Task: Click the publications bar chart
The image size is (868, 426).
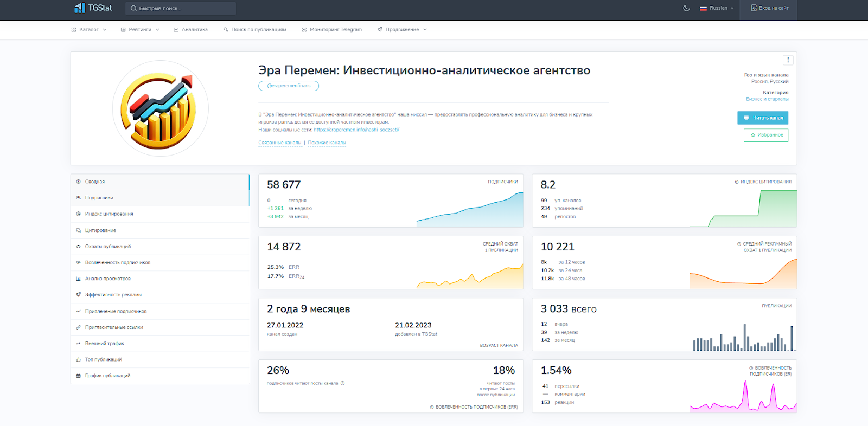Action: (x=743, y=337)
